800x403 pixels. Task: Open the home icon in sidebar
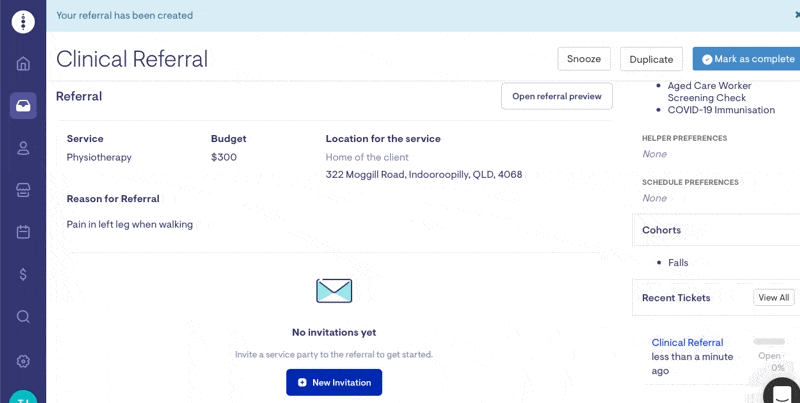[23, 64]
